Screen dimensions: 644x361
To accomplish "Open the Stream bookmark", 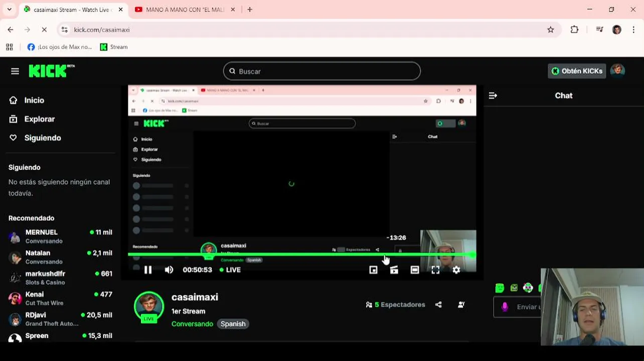I will (114, 47).
